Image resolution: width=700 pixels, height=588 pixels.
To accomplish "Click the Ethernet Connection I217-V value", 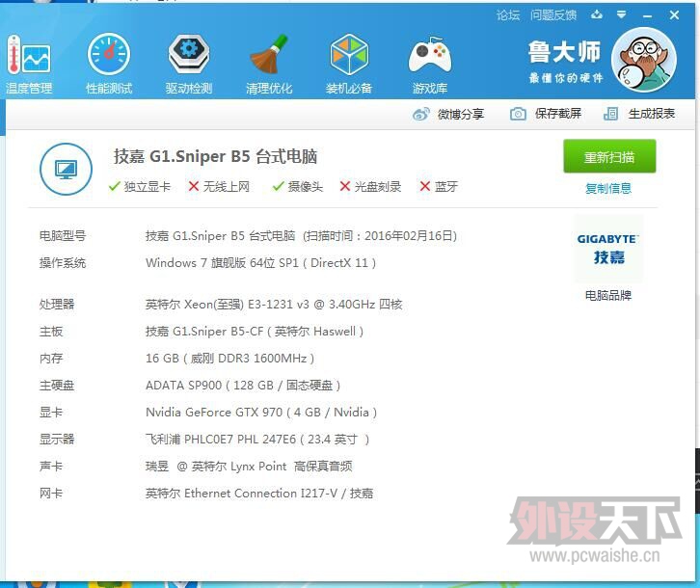I will [259, 494].
